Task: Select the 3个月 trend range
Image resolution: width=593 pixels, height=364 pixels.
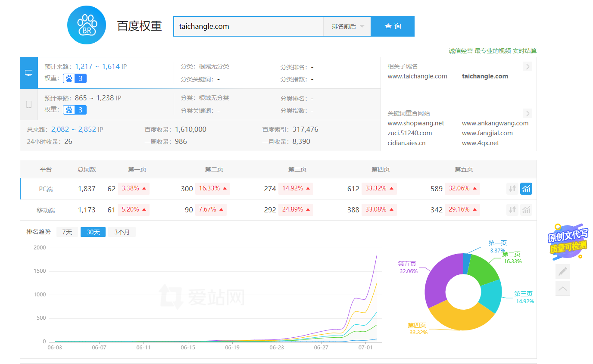Action: pos(122,232)
